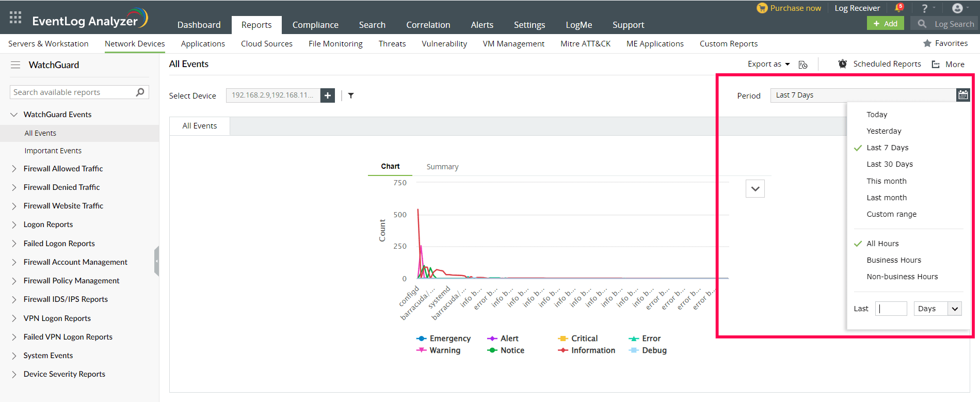The width and height of the screenshot is (980, 402).
Task: Click the plus icon to add device
Action: tap(328, 95)
